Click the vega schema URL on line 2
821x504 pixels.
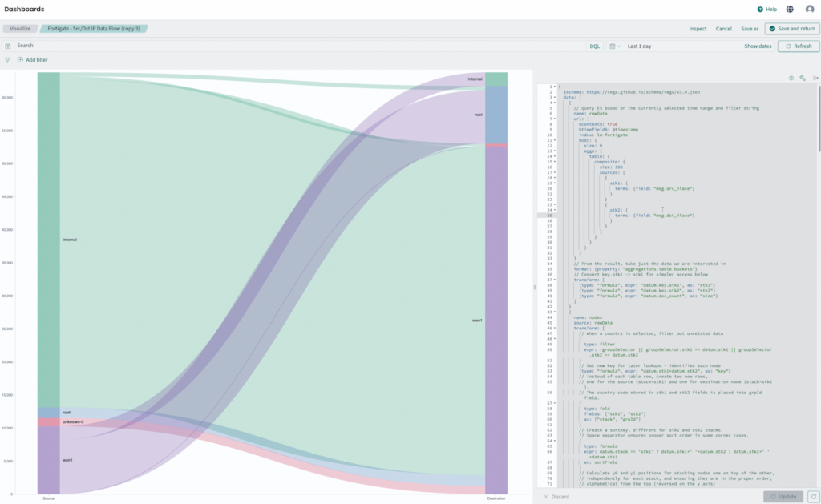(643, 92)
